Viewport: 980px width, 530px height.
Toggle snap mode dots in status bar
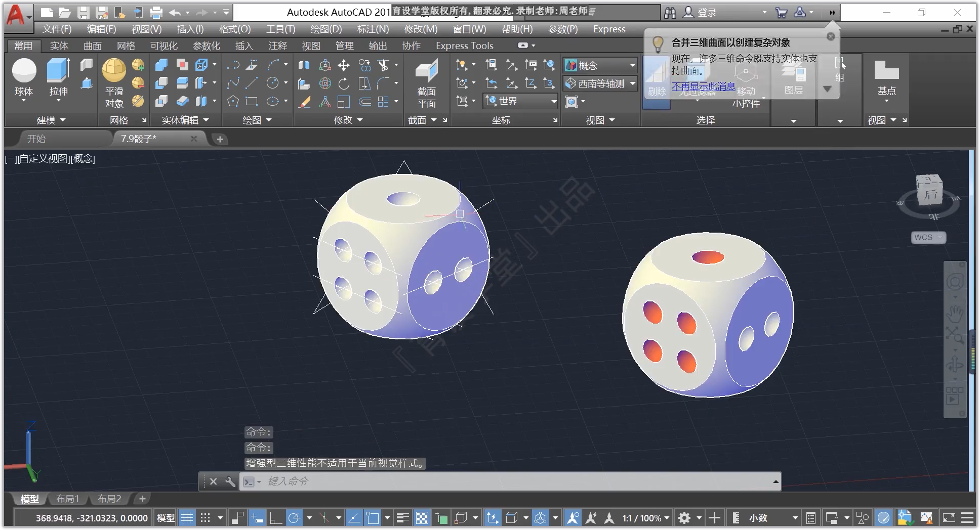point(205,518)
